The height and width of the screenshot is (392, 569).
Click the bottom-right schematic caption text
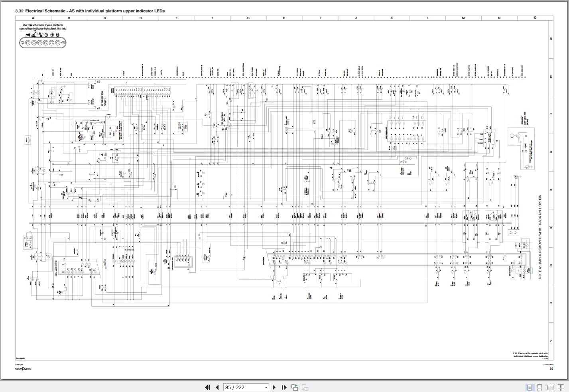coord(531,356)
